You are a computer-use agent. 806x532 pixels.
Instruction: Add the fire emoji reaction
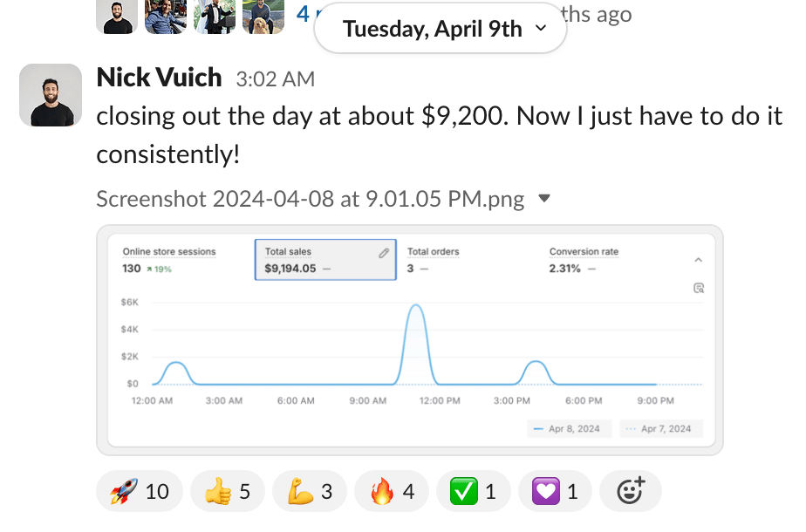click(391, 492)
